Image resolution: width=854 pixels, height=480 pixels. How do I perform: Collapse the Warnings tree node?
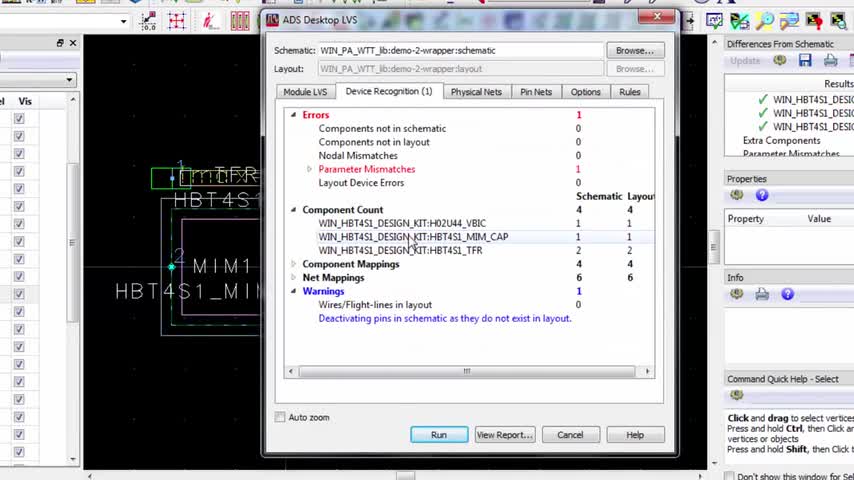pyautogui.click(x=294, y=291)
